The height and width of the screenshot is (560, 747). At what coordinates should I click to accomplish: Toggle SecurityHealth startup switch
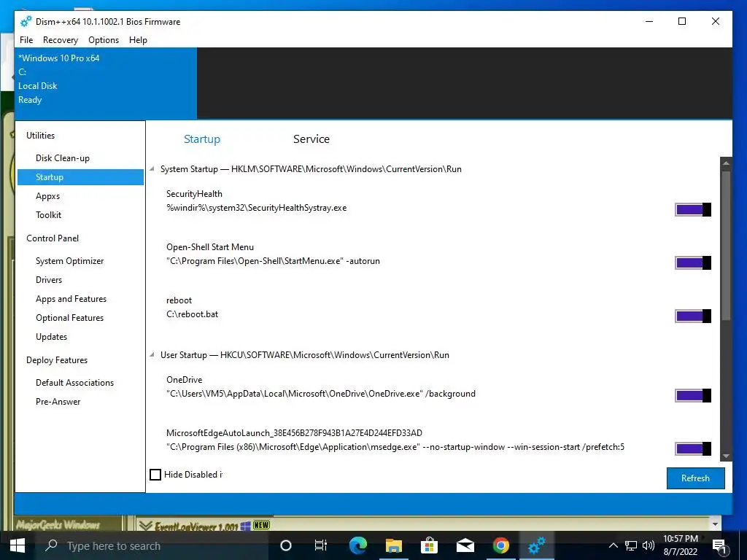pyautogui.click(x=693, y=209)
